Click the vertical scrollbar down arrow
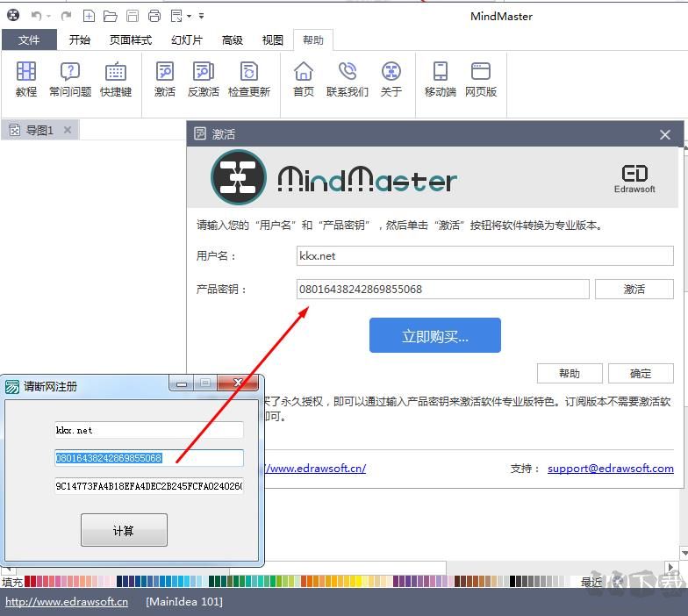The width and height of the screenshot is (688, 616). [684, 553]
